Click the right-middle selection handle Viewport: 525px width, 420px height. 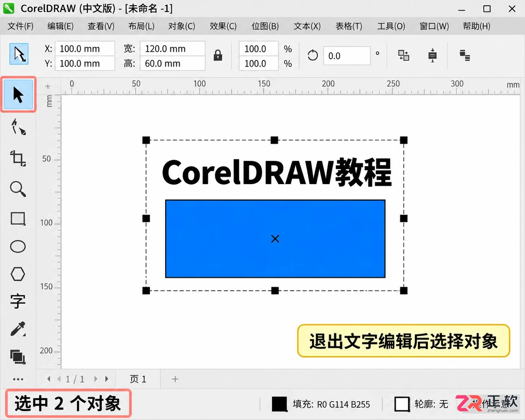pyautogui.click(x=404, y=218)
